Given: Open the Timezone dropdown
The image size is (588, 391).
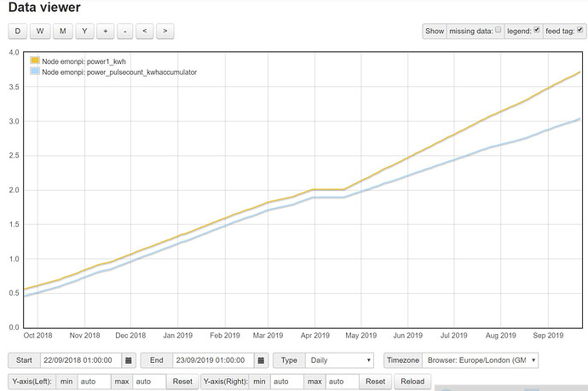Looking at the screenshot, I should pyautogui.click(x=480, y=360).
